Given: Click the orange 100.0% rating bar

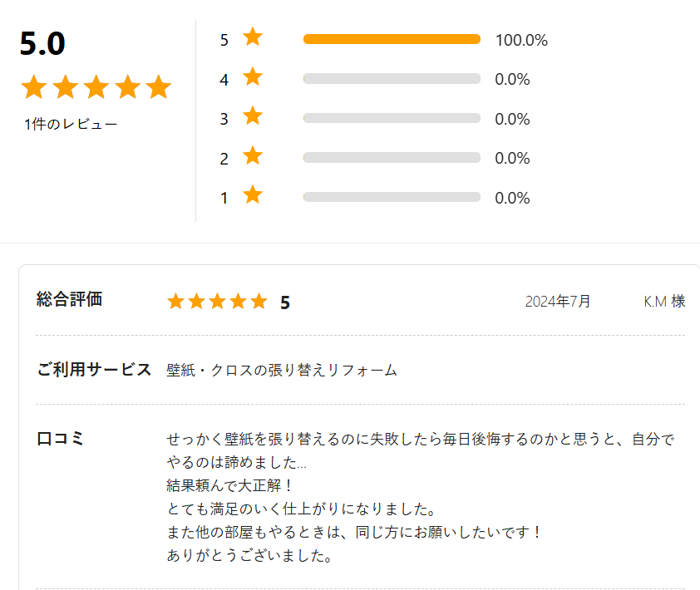Looking at the screenshot, I should tap(392, 39).
